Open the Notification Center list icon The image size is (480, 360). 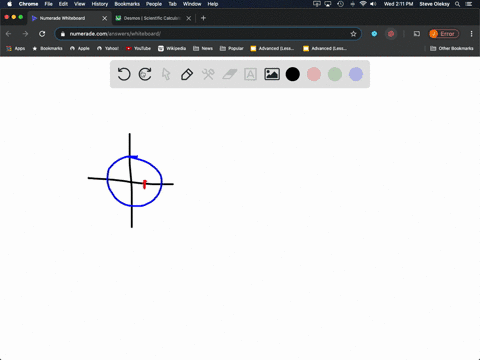(x=469, y=4)
